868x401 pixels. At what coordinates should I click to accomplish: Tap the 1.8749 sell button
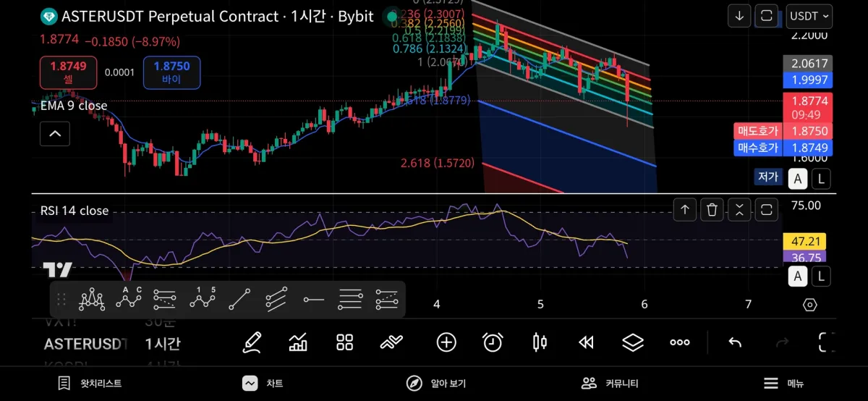[68, 72]
